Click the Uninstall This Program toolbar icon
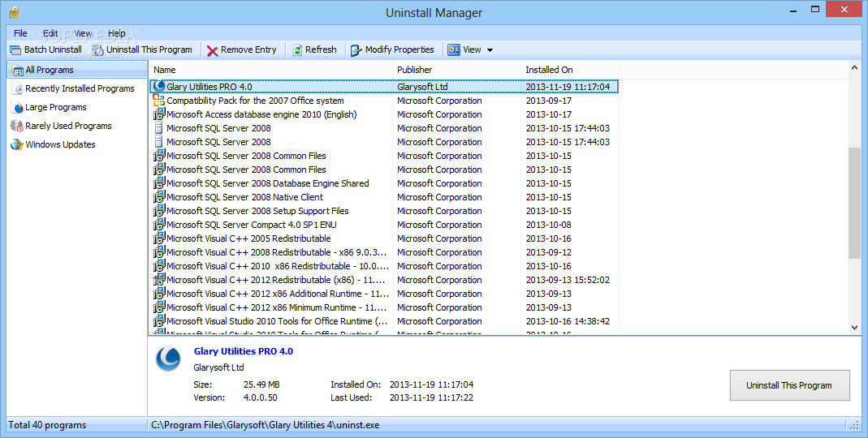This screenshot has height=438, width=868. [x=98, y=49]
